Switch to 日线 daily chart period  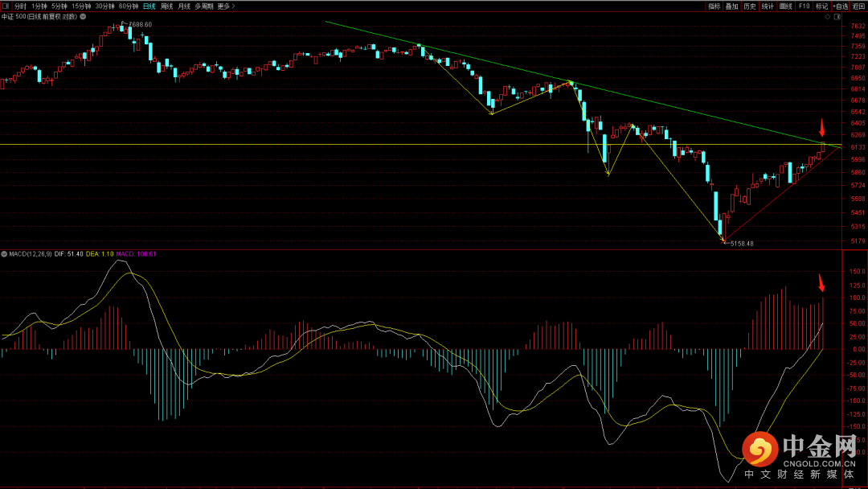(149, 6)
